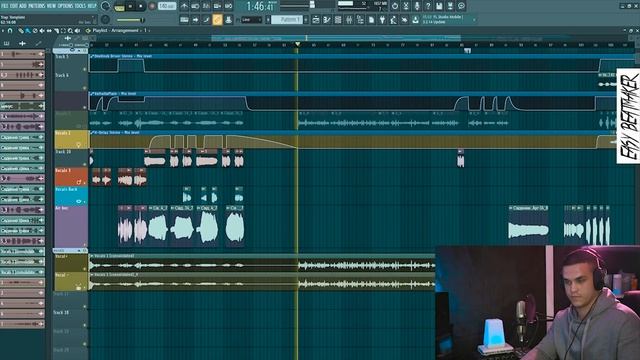Select the slice tool in Playlist toolbar
Image resolution: width=640 pixels, height=360 pixels.
pyautogui.click(x=56, y=31)
